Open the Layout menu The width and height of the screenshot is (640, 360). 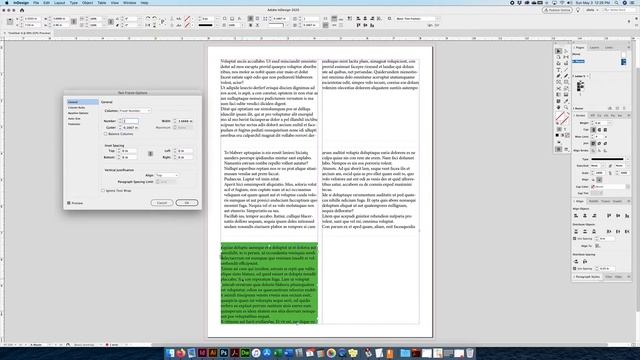click(60, 3)
